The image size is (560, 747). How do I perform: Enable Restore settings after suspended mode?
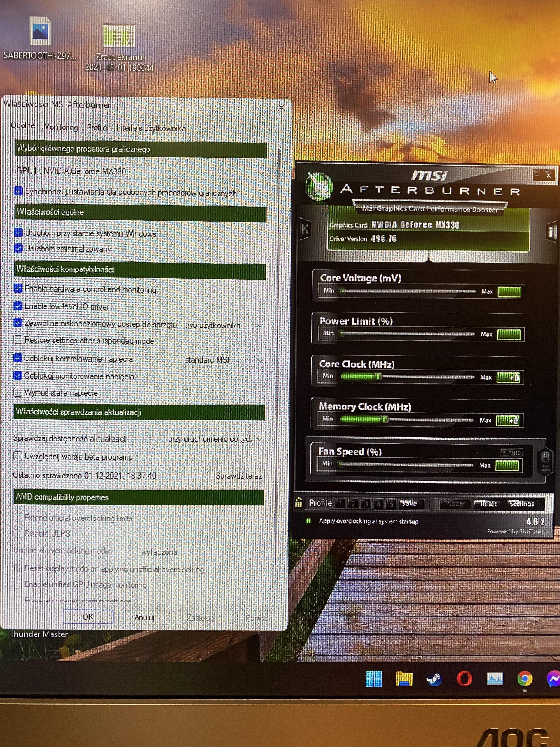[x=18, y=340]
